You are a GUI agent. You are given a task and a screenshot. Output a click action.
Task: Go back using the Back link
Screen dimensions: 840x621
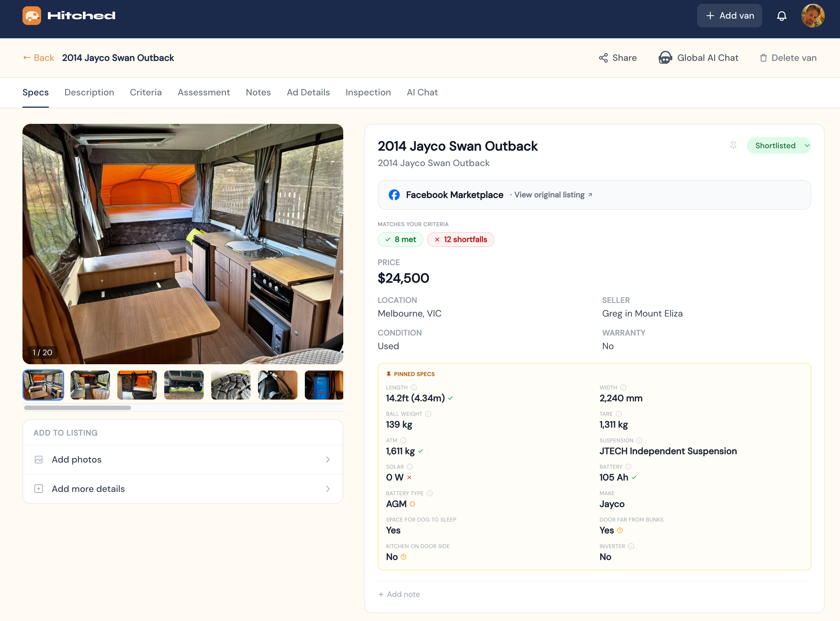point(38,58)
